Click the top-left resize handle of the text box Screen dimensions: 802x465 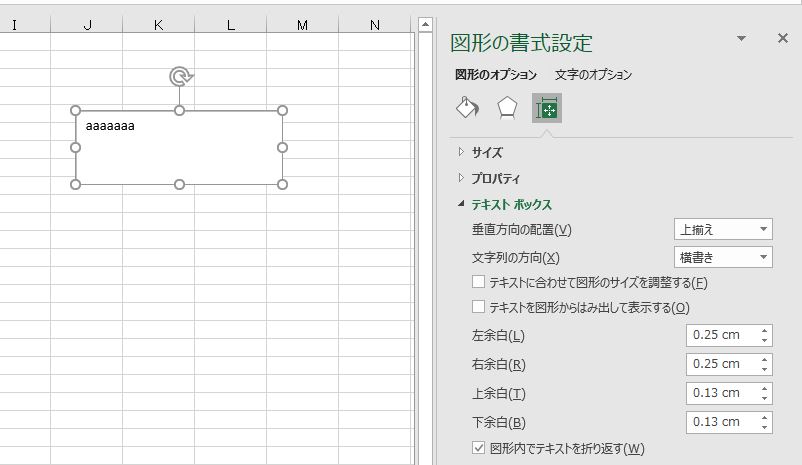[75, 110]
